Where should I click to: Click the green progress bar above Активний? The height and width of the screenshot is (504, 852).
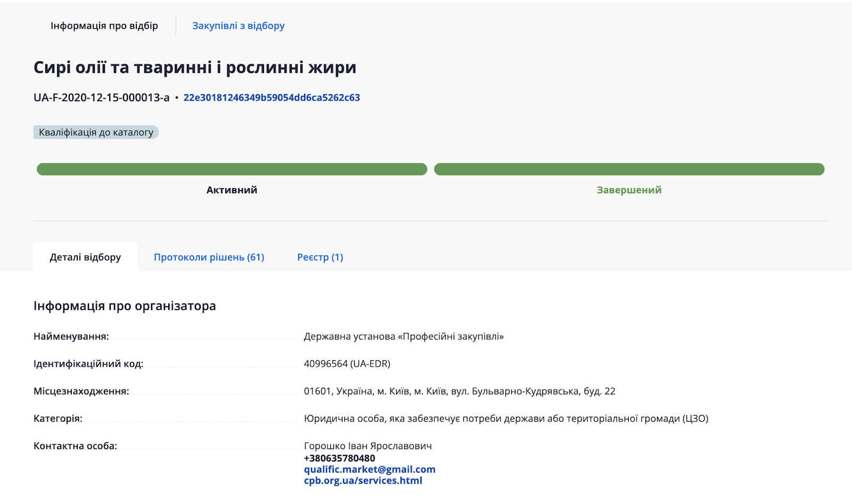tap(232, 169)
